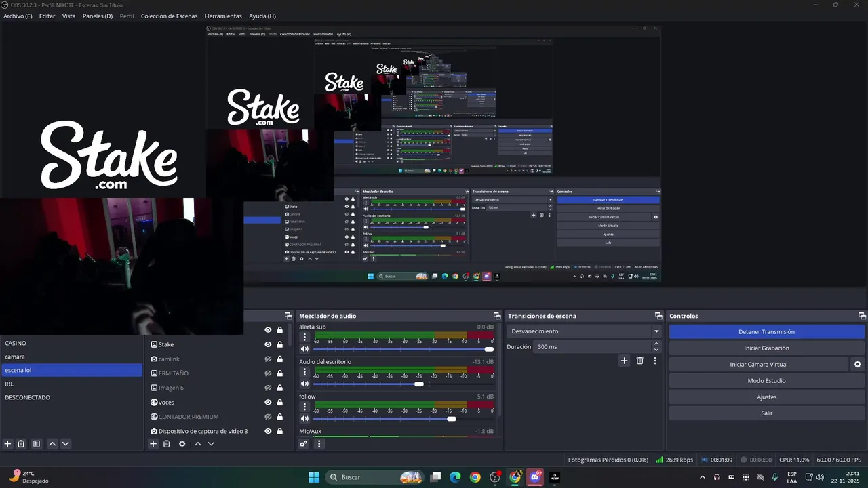Open follow channel three-dot options
The width and height of the screenshot is (868, 488).
(304, 407)
